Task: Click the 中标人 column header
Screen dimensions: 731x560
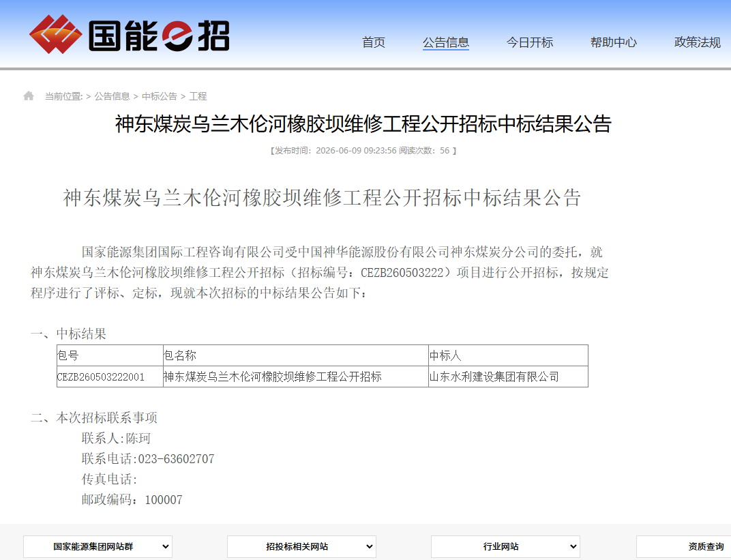Action: pyautogui.click(x=508, y=356)
